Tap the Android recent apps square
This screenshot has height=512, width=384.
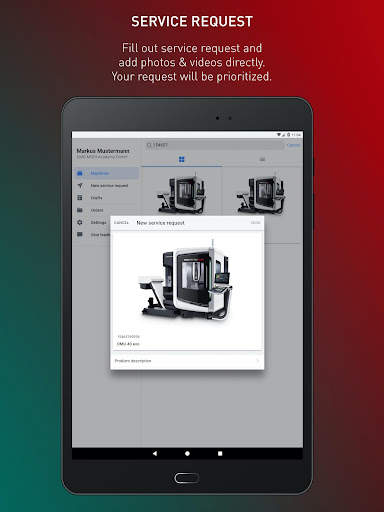click(220, 453)
